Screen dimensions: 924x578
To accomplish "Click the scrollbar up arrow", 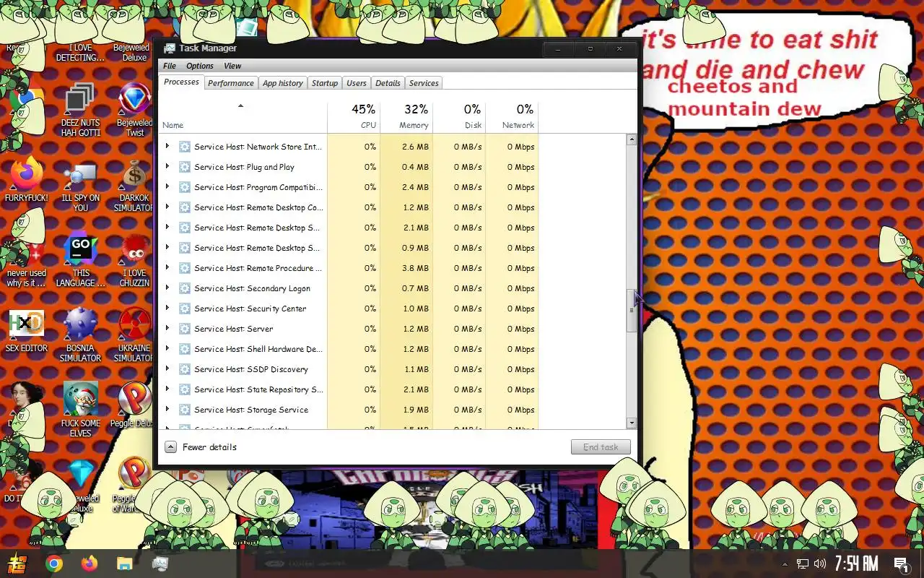I will tap(632, 139).
